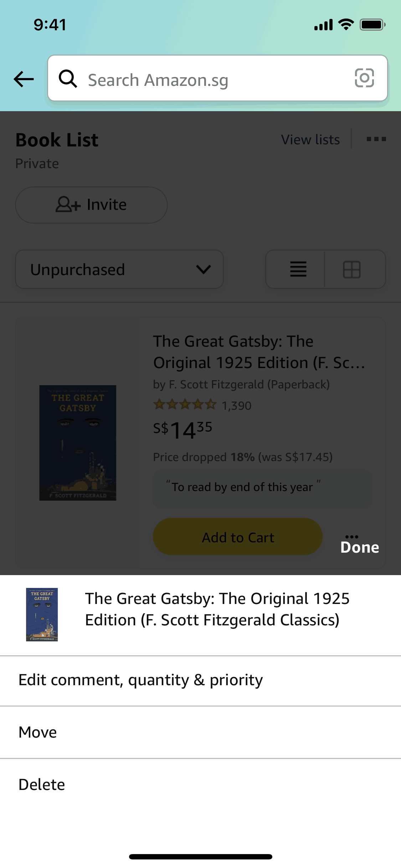Switch to grid view layout
This screenshot has height=868, width=401.
coord(351,269)
